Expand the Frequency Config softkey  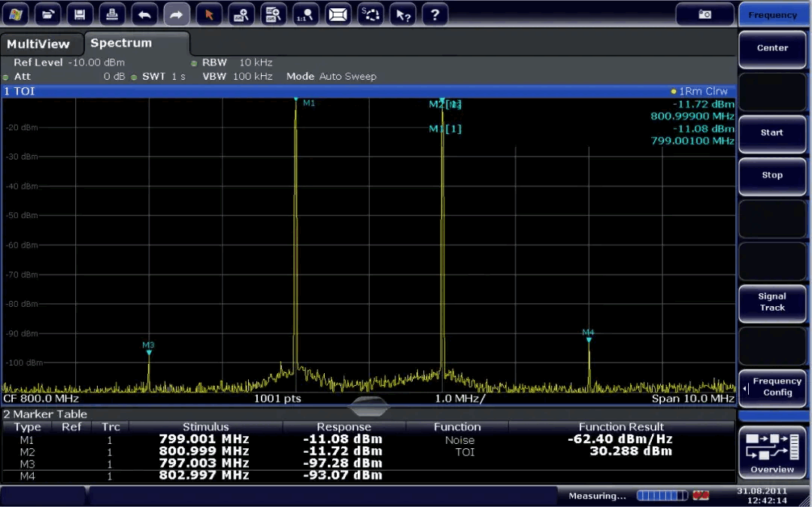[772, 387]
